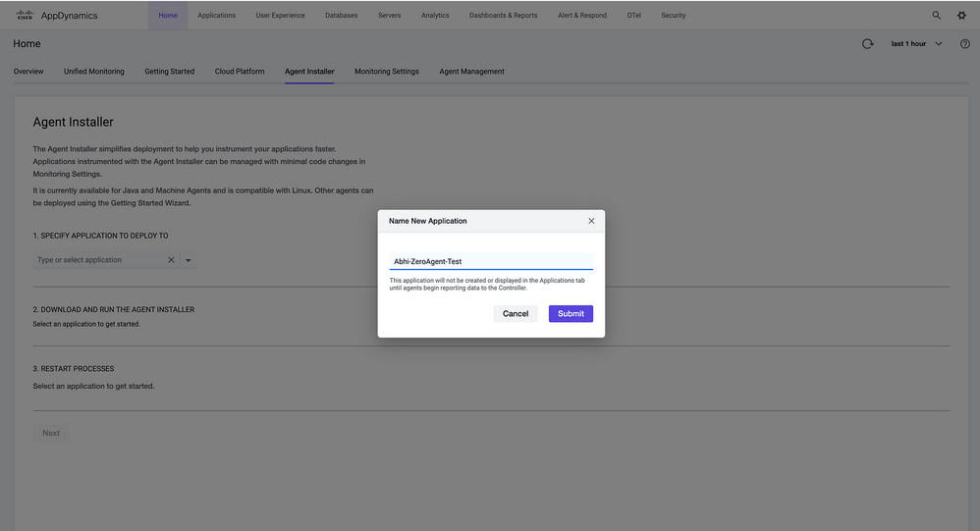The width and height of the screenshot is (980, 531).
Task: Open the Unified Monitoring tab
Action: 94,72
